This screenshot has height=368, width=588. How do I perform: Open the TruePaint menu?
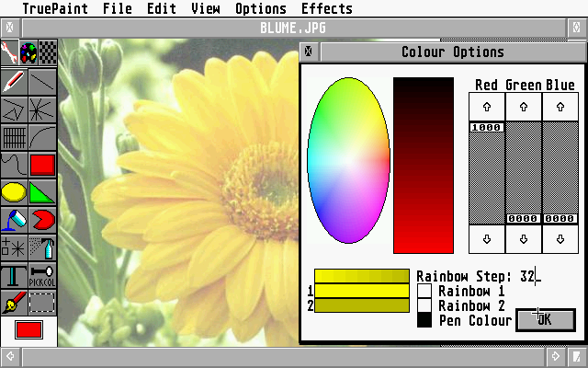pos(55,8)
